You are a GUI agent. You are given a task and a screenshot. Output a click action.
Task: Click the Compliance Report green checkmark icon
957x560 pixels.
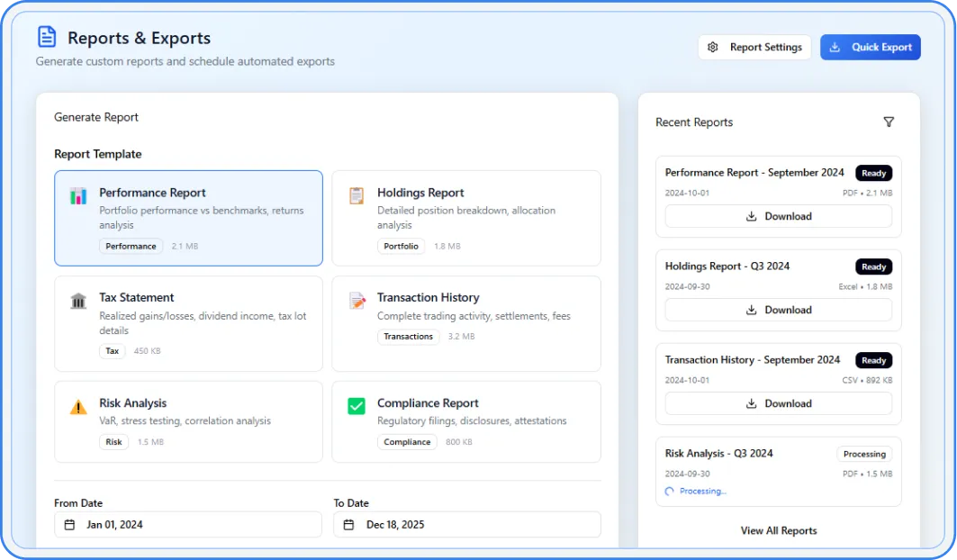tap(357, 406)
